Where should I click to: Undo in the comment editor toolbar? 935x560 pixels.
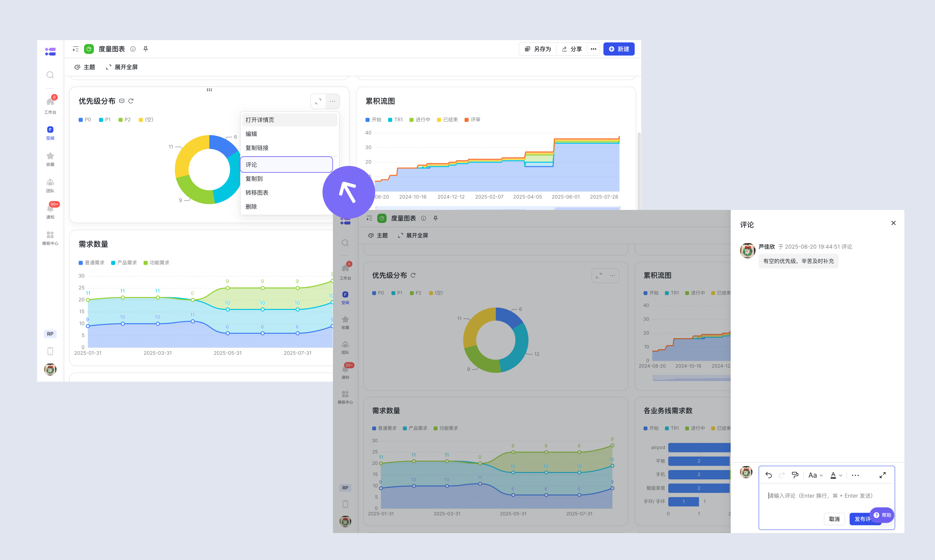tap(769, 475)
